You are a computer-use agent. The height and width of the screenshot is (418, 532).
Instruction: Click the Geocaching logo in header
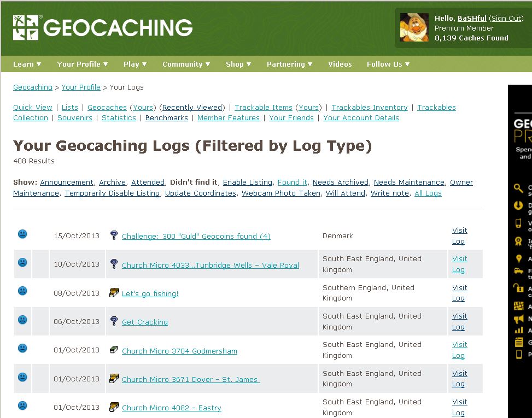pyautogui.click(x=103, y=28)
